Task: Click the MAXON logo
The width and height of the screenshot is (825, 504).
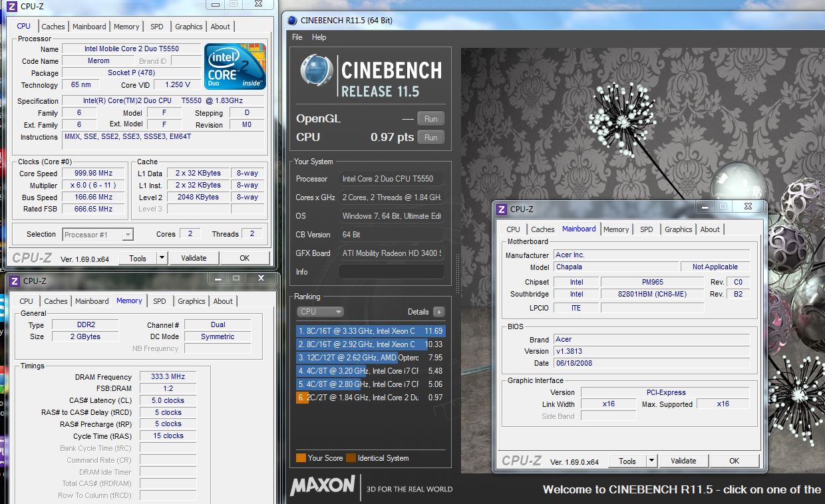Action: (323, 486)
